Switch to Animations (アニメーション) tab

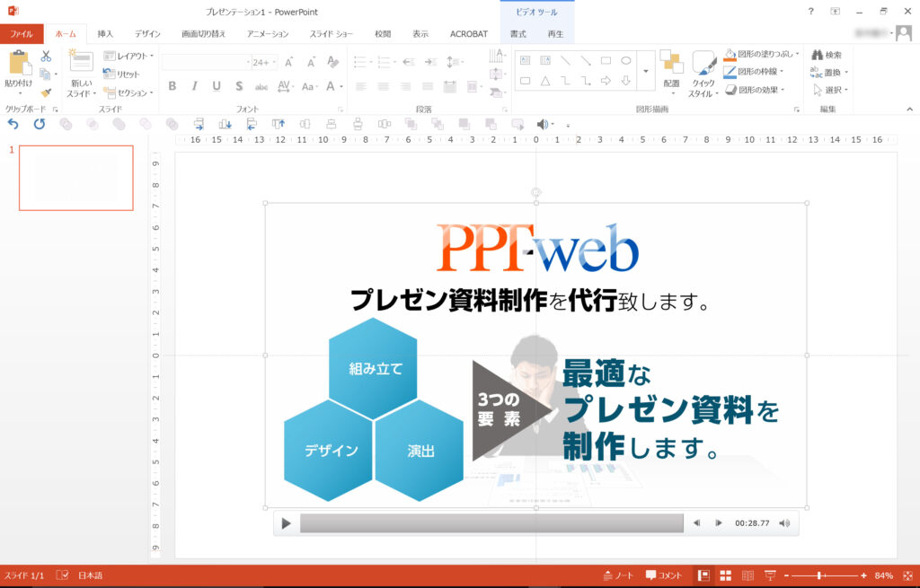click(x=268, y=34)
